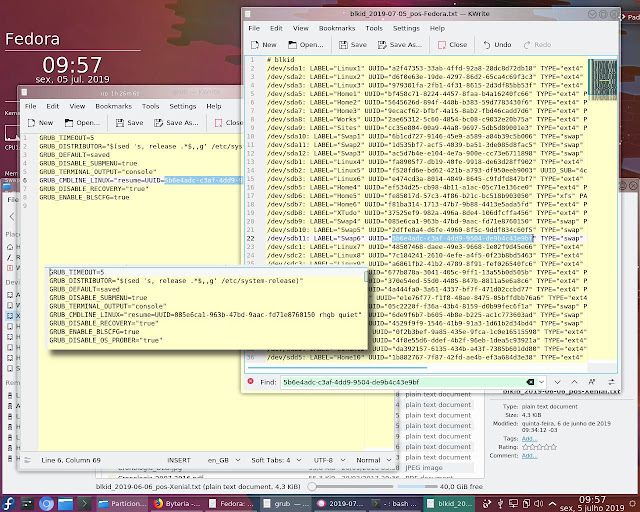Click line /dev/sdb11 Swap6 in blkid
Viewport: 640px width, 512px height.
[425, 238]
